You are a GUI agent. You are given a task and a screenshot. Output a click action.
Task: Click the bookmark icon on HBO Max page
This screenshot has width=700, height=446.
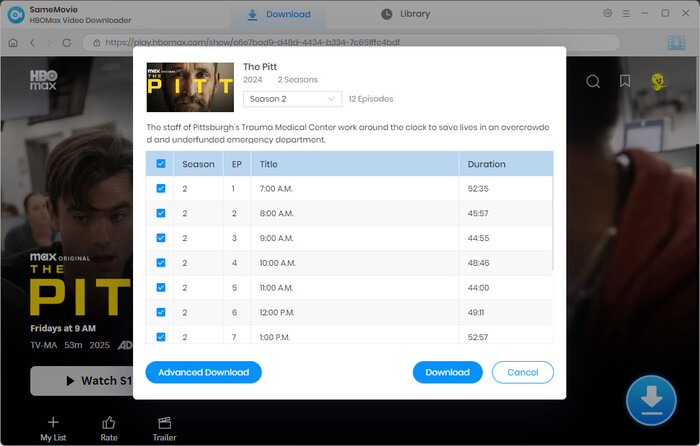[625, 81]
